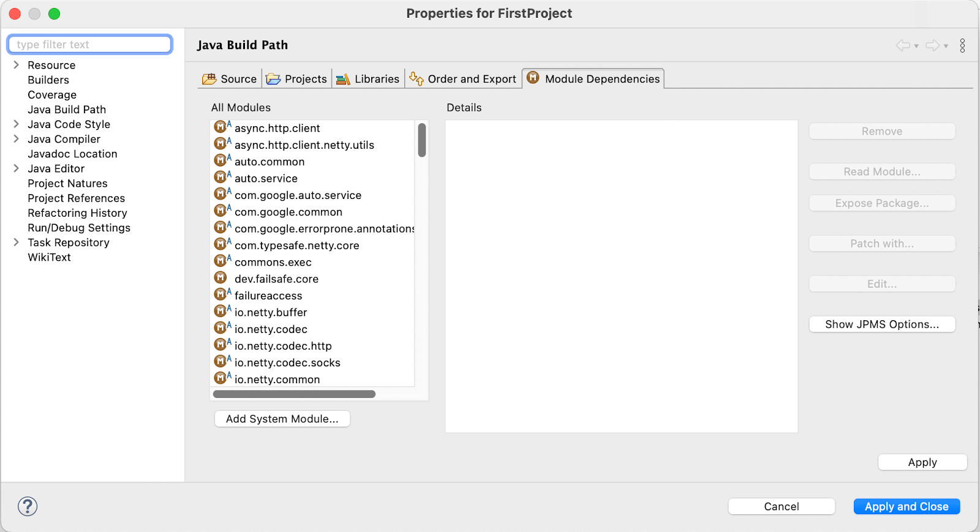The width and height of the screenshot is (980, 532).
Task: Click module icon beside async.http.client.netty.utils
Action: pos(221,144)
